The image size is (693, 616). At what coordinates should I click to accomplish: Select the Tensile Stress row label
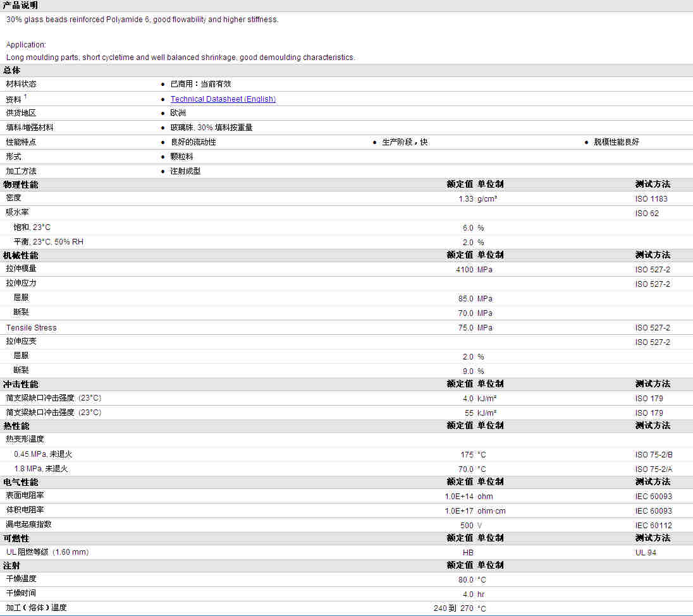click(31, 328)
